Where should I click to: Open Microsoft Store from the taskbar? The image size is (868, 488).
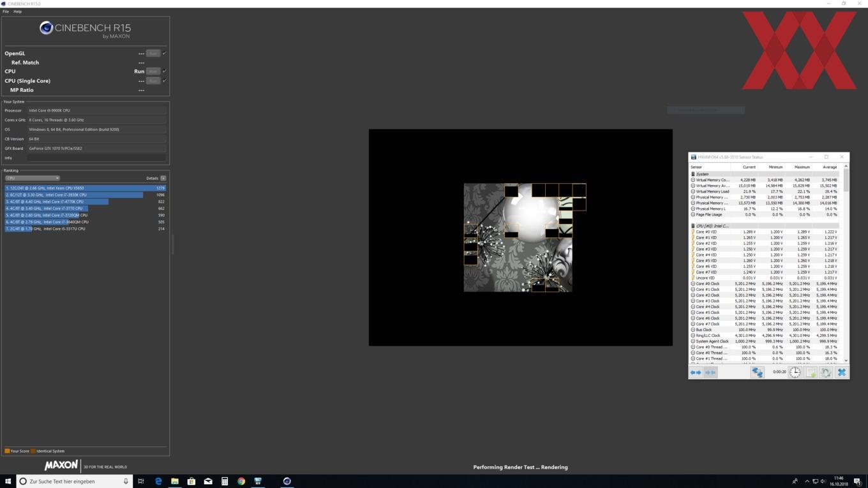coord(191,481)
